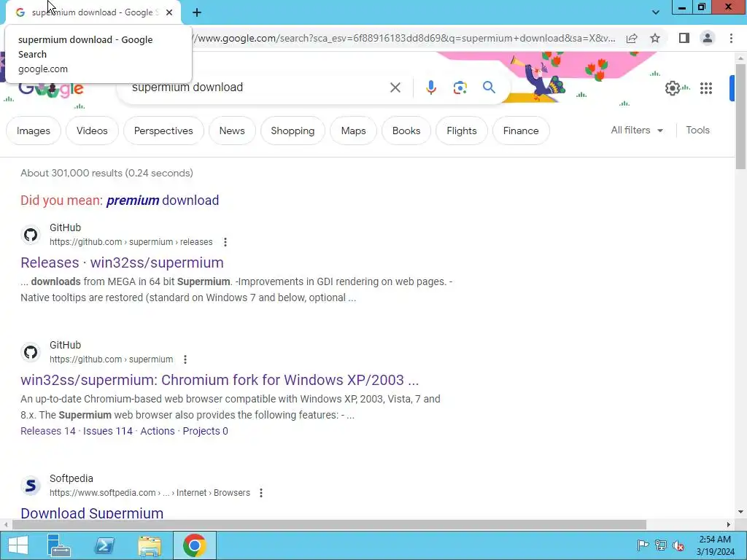
Task: Open more options for github.com › supermium result
Action: tap(185, 359)
